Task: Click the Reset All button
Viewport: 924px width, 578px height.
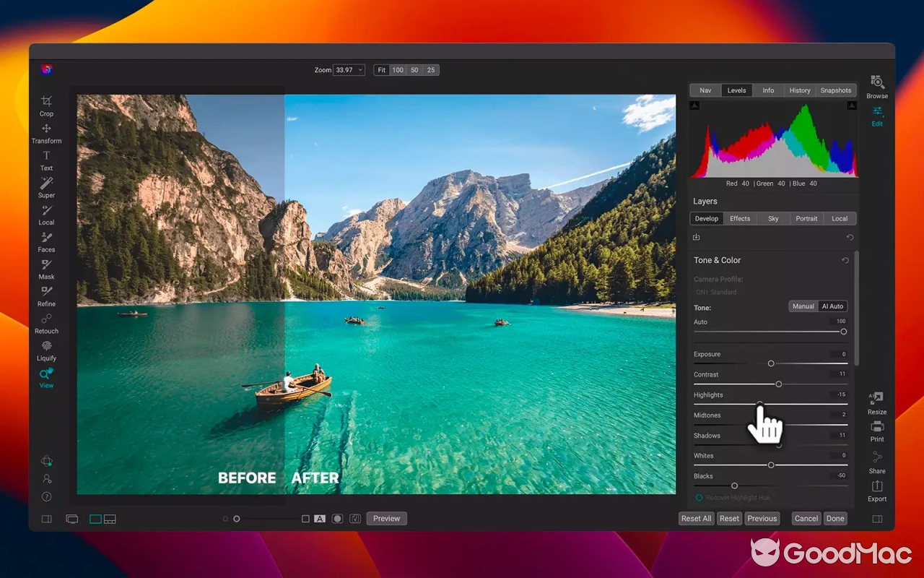Action: 695,518
